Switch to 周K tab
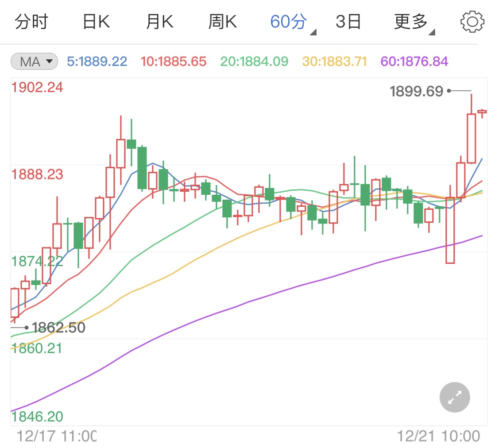 click(x=223, y=22)
